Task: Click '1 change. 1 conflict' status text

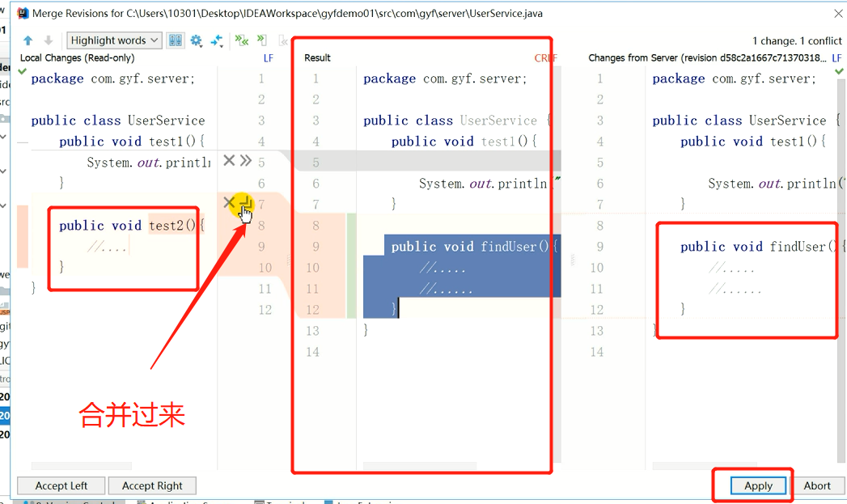Action: [797, 41]
